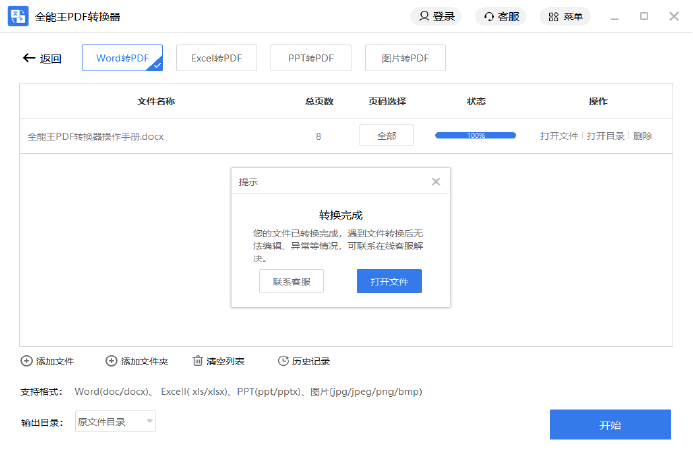The height and width of the screenshot is (457, 693).
Task: Click 添加文件夹 plus icon
Action: (x=111, y=361)
